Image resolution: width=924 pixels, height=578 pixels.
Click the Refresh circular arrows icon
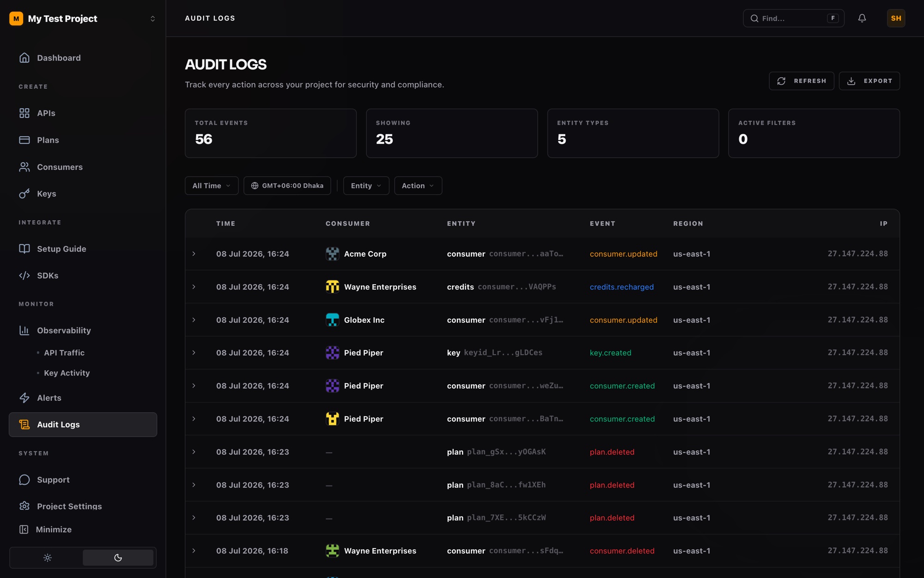pos(781,81)
